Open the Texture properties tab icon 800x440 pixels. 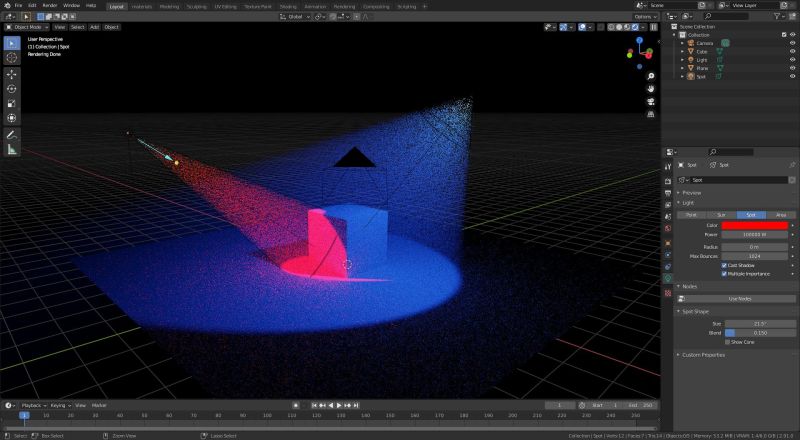[668, 293]
